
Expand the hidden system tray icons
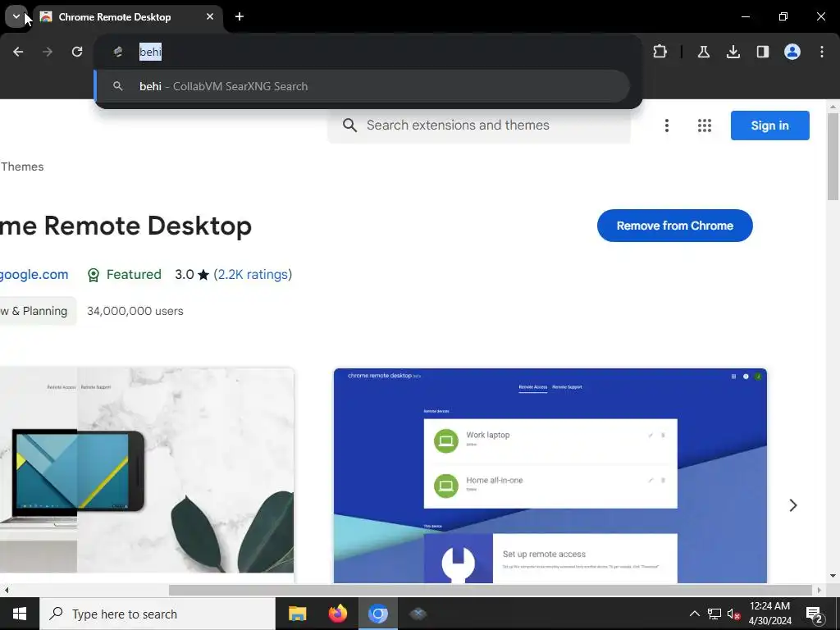point(694,614)
